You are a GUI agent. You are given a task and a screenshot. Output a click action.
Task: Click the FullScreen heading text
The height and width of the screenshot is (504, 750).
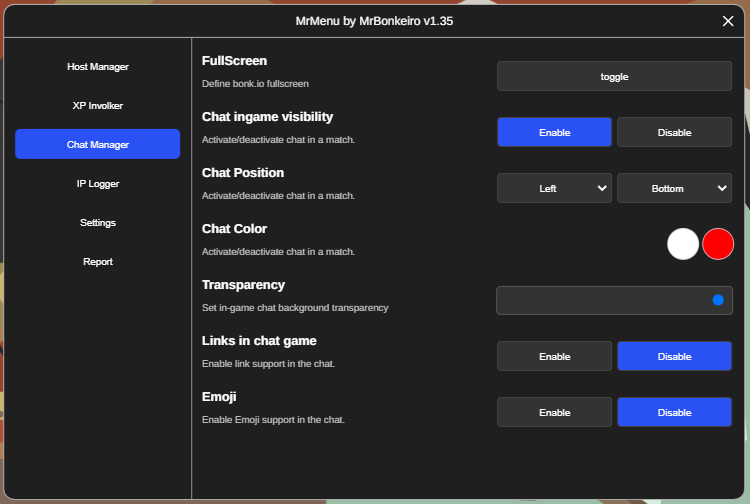pos(234,61)
